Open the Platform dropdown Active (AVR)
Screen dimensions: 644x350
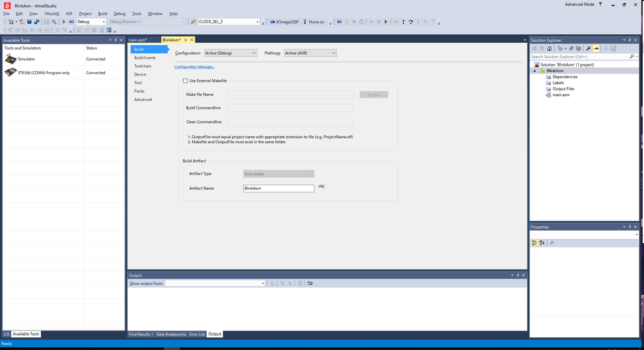(x=310, y=53)
